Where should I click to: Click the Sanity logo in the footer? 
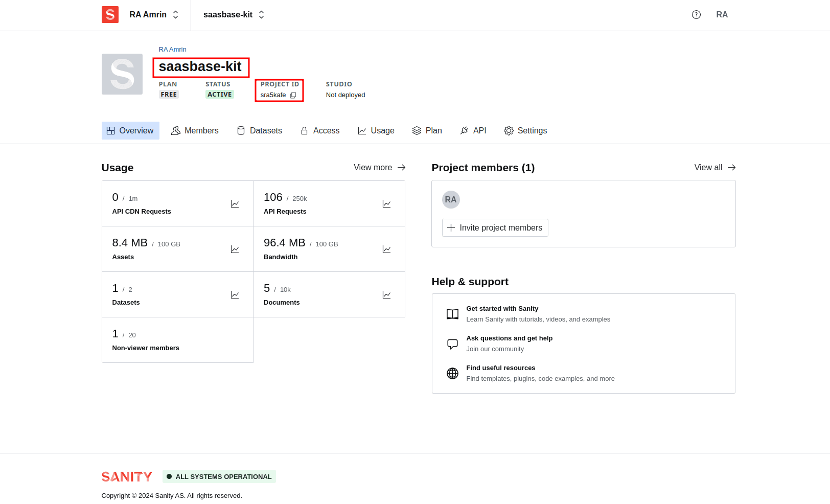[127, 476]
